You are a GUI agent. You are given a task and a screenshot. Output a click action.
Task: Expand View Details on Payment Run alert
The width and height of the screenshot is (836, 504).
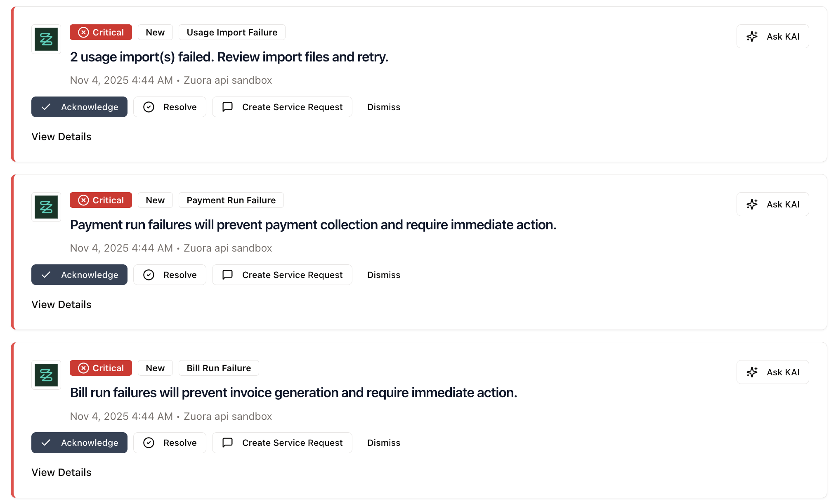[x=61, y=304]
